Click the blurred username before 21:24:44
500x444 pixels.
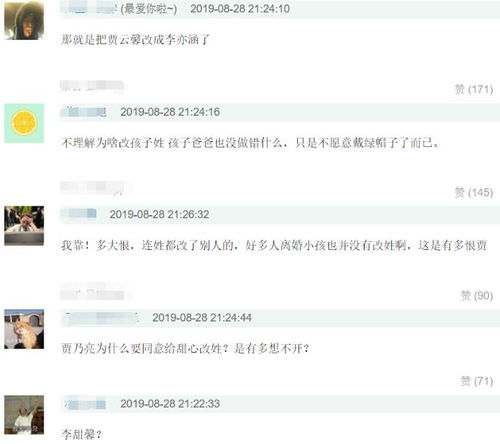(101, 318)
